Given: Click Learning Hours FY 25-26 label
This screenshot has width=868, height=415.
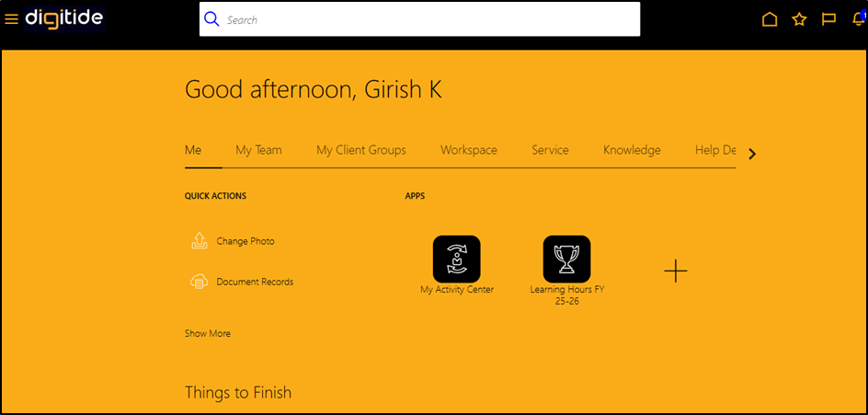Looking at the screenshot, I should coord(566,294).
